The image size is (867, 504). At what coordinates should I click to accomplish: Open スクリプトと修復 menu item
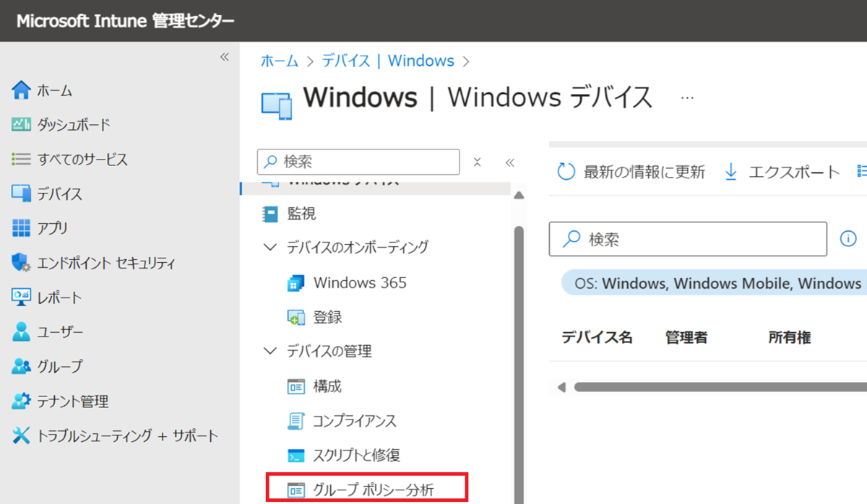click(344, 455)
